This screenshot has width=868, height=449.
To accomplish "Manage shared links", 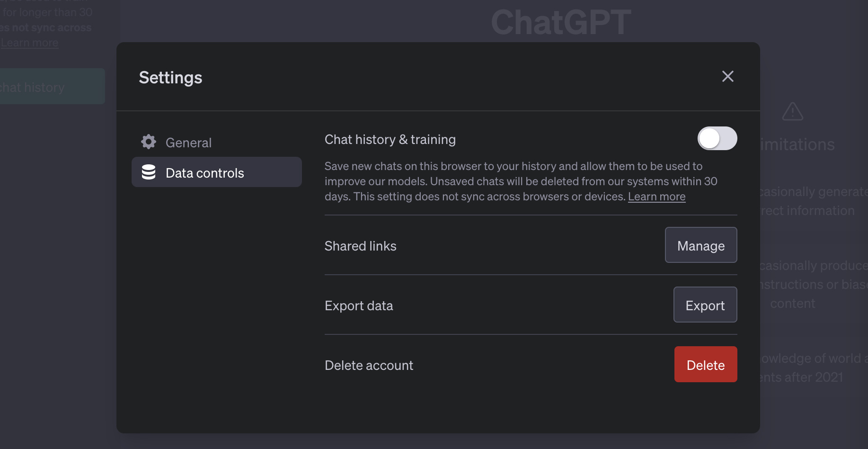I will [x=701, y=245].
